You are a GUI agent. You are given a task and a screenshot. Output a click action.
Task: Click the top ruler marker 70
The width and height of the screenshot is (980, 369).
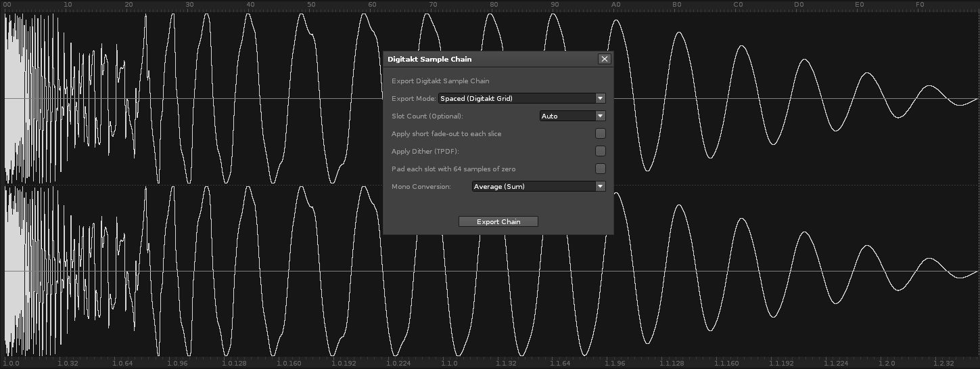point(433,5)
